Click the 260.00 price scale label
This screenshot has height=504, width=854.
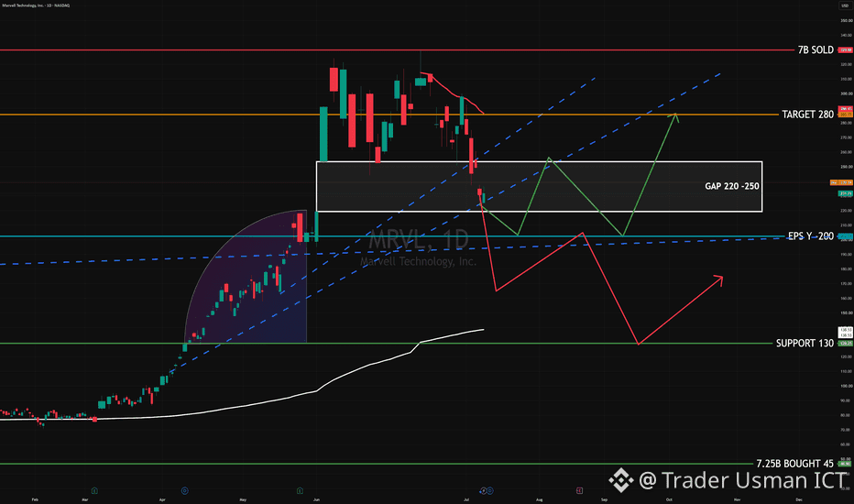tap(847, 152)
